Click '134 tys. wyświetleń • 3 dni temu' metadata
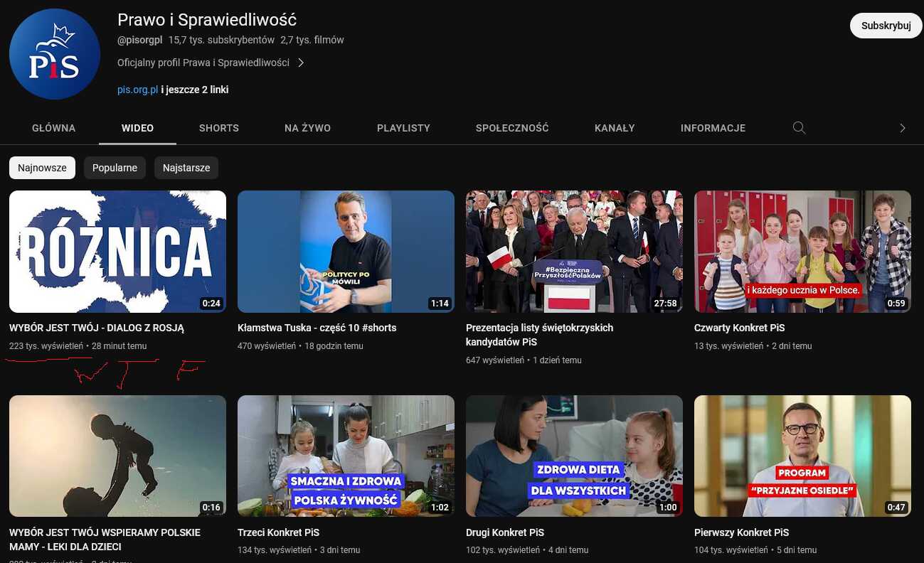The width and height of the screenshot is (924, 563). tap(299, 550)
